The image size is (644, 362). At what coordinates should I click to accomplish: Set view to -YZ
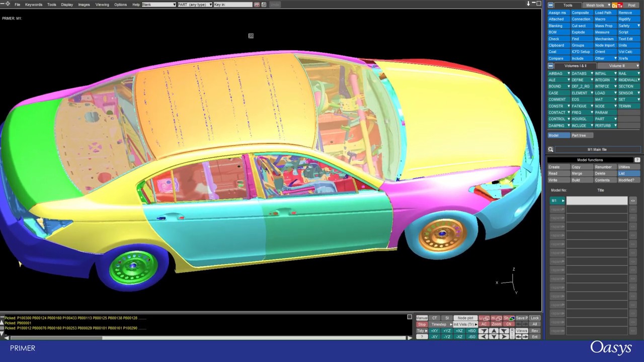(x=447, y=336)
